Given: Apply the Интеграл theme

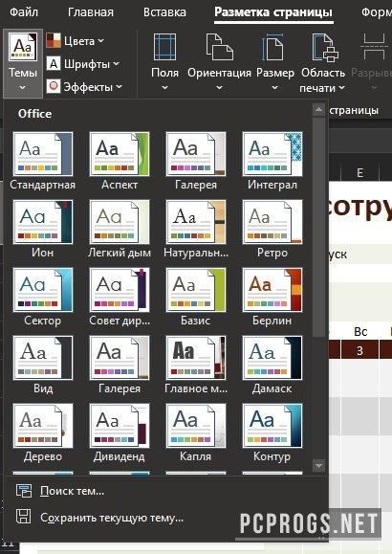Looking at the screenshot, I should (272, 162).
